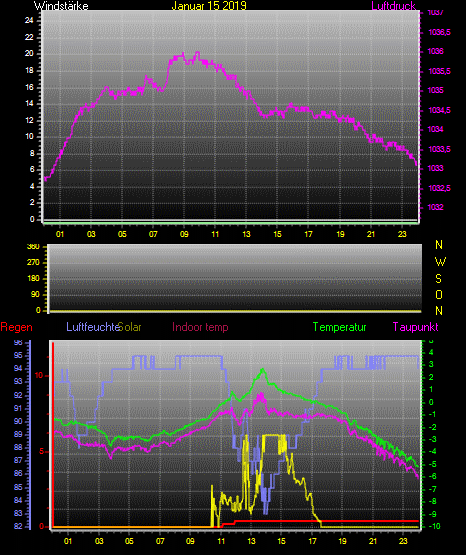Viewport: 466px width, 555px height.
Task: Click hour 21 on top chart axis
Action: (371, 234)
